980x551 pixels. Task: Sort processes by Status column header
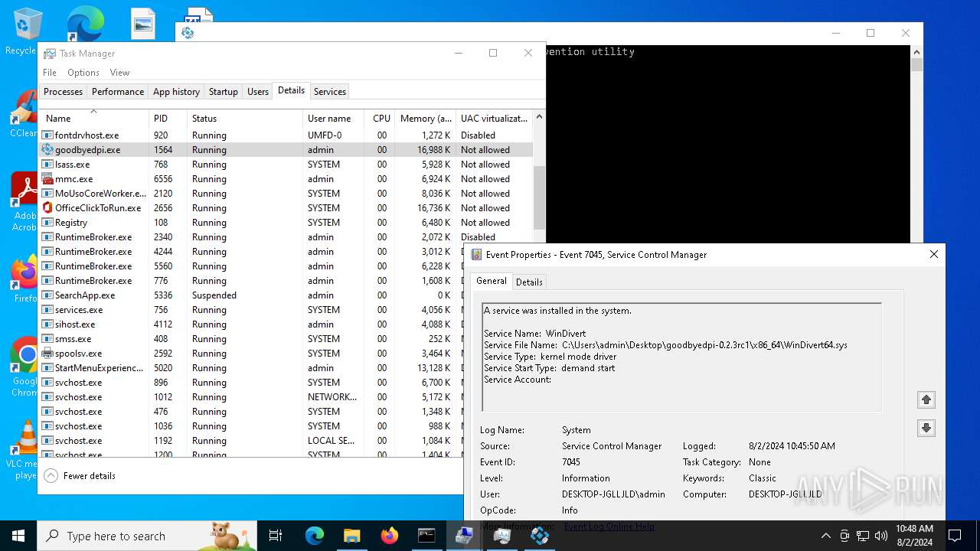[245, 119]
